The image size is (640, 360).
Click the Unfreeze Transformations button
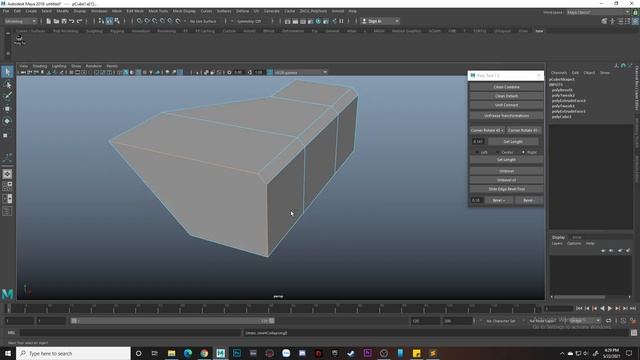coord(506,116)
